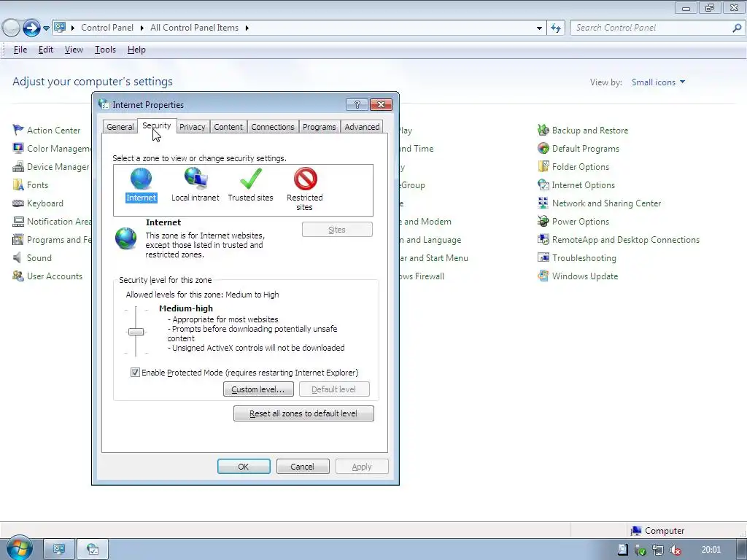The width and height of the screenshot is (747, 560).
Task: Expand the All Control Panel Items breadcrumb arrow
Action: coord(247,28)
